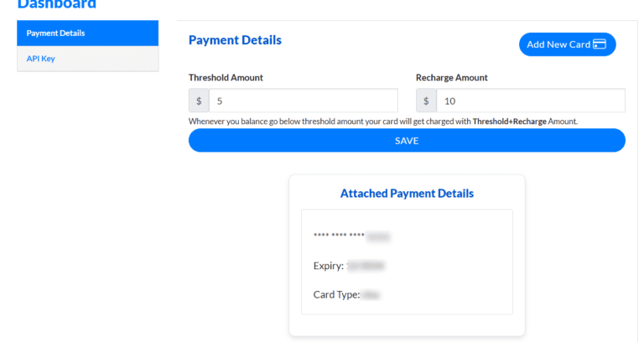Select the masked card number line
Viewport: 644px width, 342px height.
point(351,237)
